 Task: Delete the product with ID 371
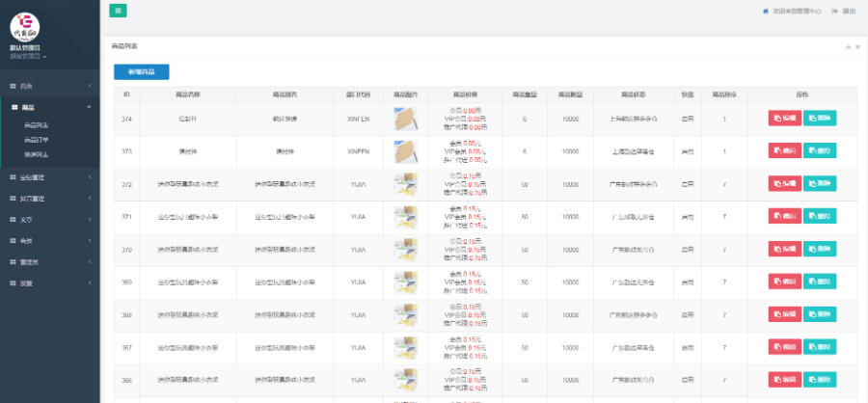[820, 216]
